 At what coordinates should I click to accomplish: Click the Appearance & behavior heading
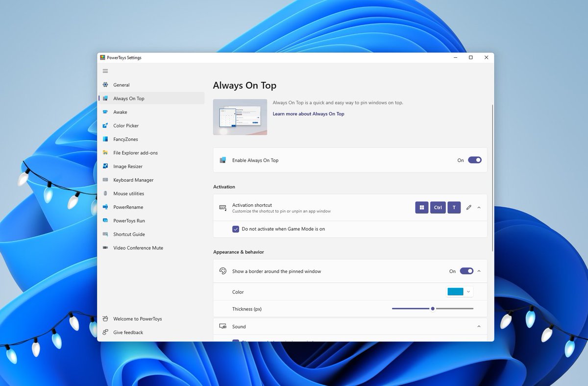pos(239,252)
